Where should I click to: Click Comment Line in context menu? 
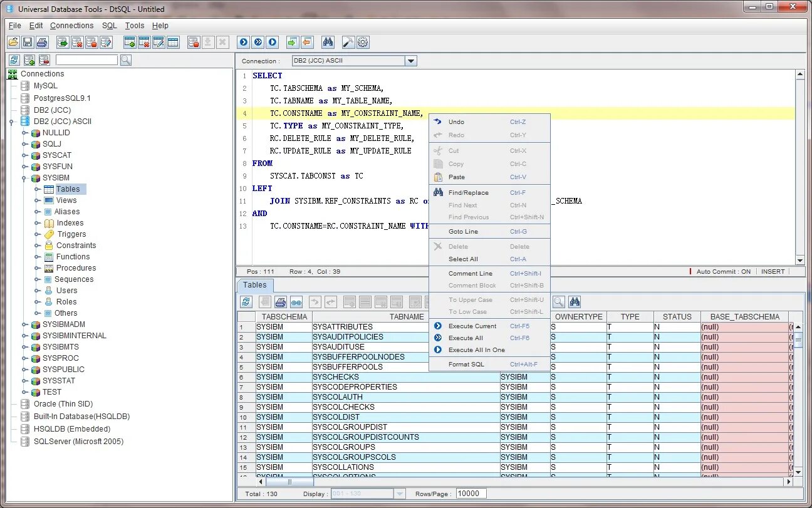coord(489,274)
